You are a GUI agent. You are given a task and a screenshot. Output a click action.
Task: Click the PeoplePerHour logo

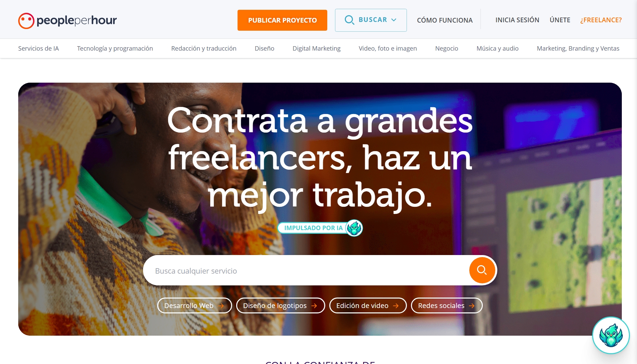pos(67,21)
